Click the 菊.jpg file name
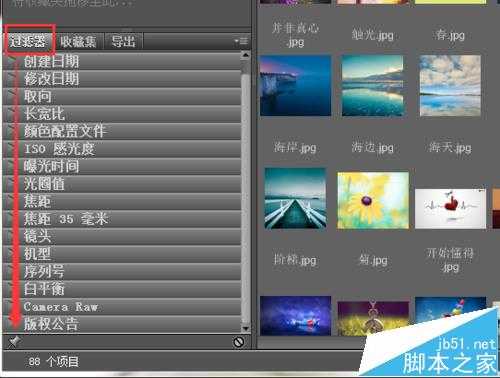Image resolution: width=500 pixels, height=378 pixels. tap(373, 260)
